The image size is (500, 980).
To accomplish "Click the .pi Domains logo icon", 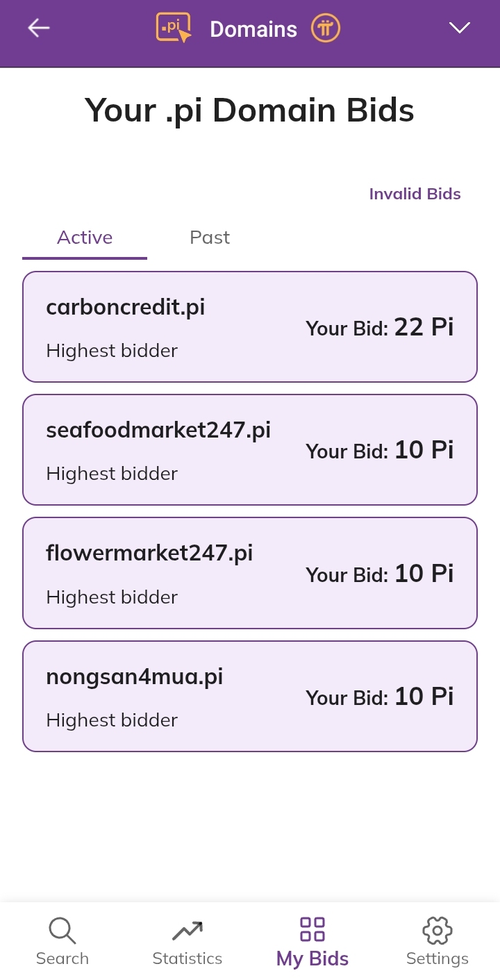I will click(174, 28).
